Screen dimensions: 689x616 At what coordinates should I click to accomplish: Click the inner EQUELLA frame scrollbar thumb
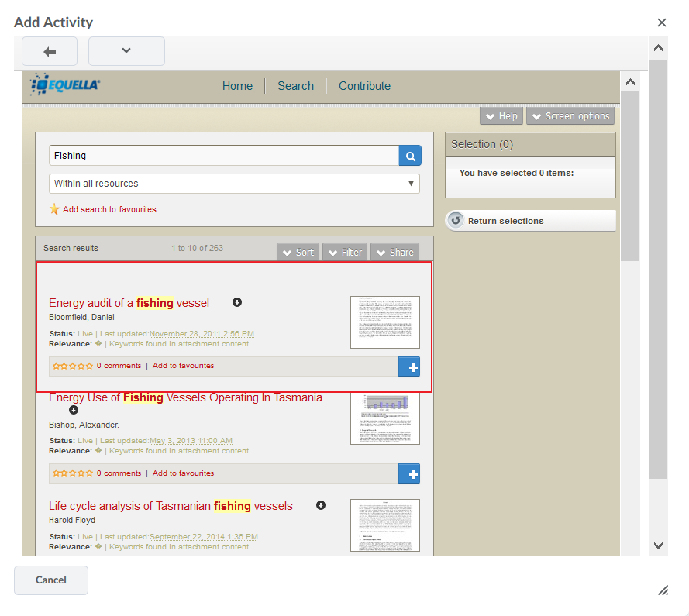[630, 176]
